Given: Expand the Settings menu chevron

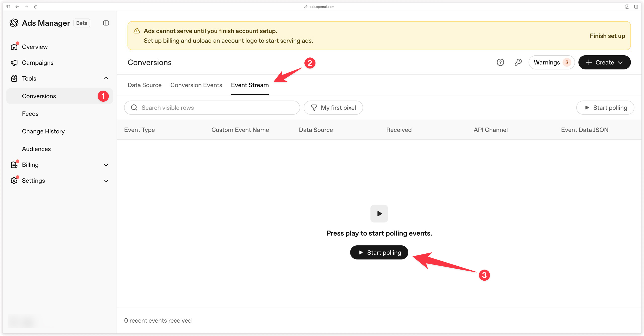Looking at the screenshot, I should [x=106, y=181].
